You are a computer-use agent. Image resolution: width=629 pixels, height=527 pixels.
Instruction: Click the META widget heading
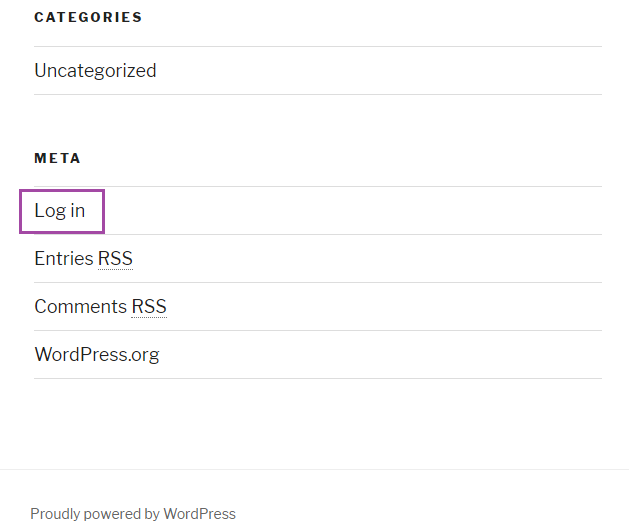coord(57,158)
